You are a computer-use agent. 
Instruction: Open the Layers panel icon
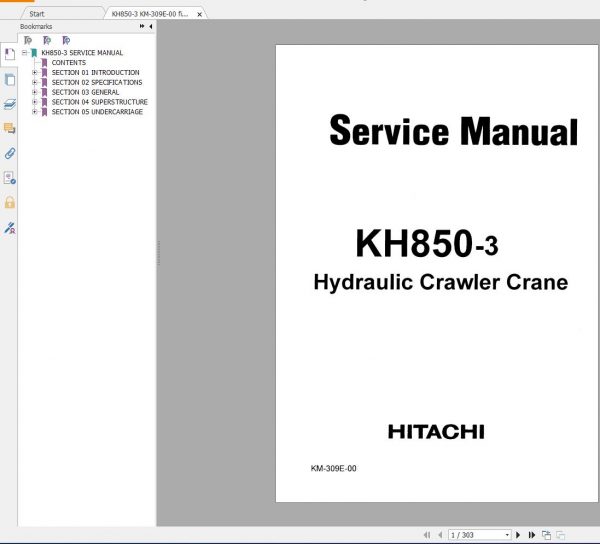10,104
